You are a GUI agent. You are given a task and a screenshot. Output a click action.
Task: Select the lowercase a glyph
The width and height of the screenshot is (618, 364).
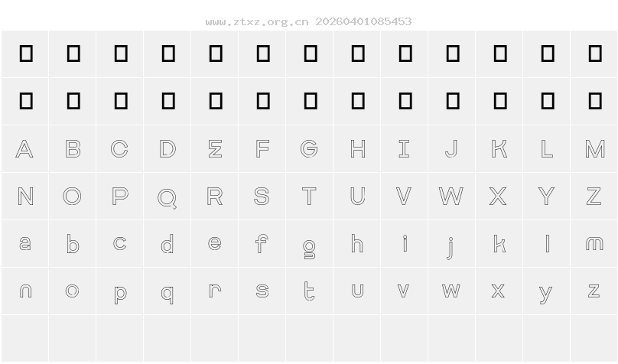24,244
